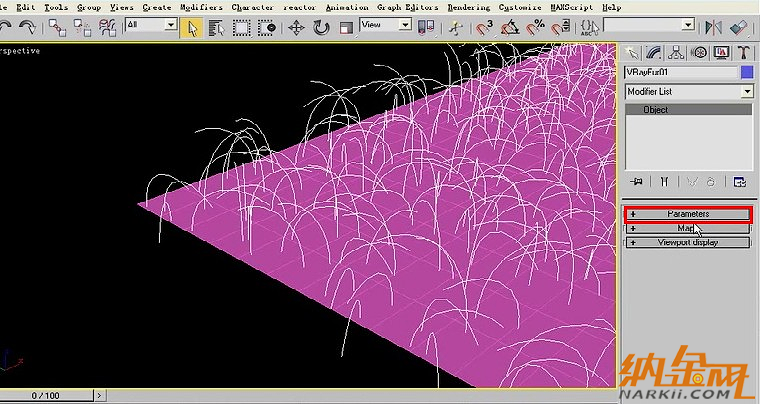
Task: Open the Selection Filter 'All' dropdown
Action: tap(151, 25)
